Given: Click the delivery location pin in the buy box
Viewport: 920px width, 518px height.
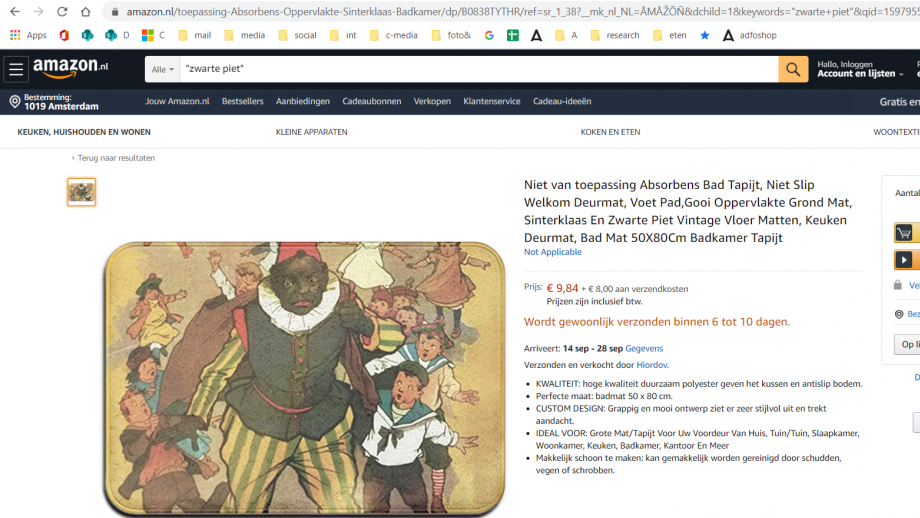Looking at the screenshot, I should (899, 314).
